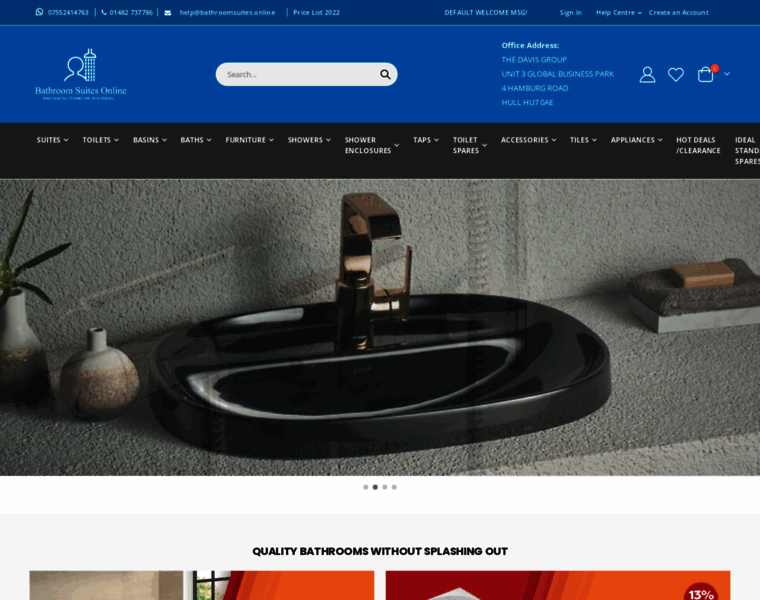Click phone number 01482 737786
This screenshot has height=600, width=760.
(x=131, y=13)
